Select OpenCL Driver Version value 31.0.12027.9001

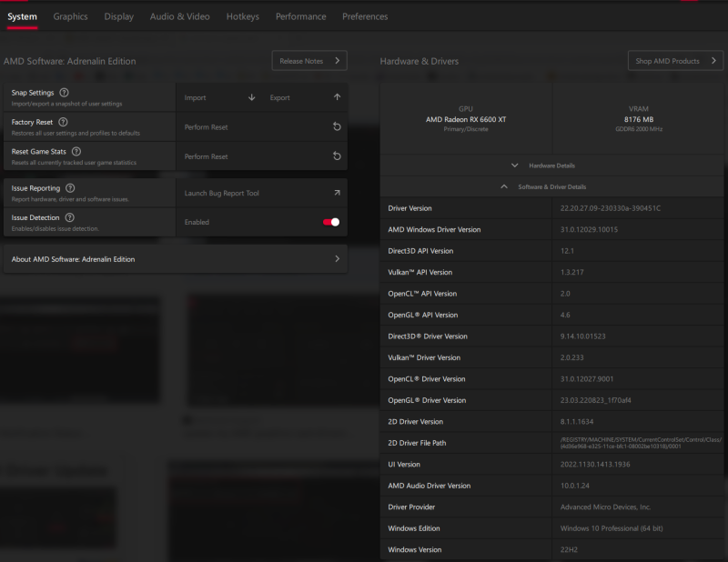pyautogui.click(x=586, y=379)
